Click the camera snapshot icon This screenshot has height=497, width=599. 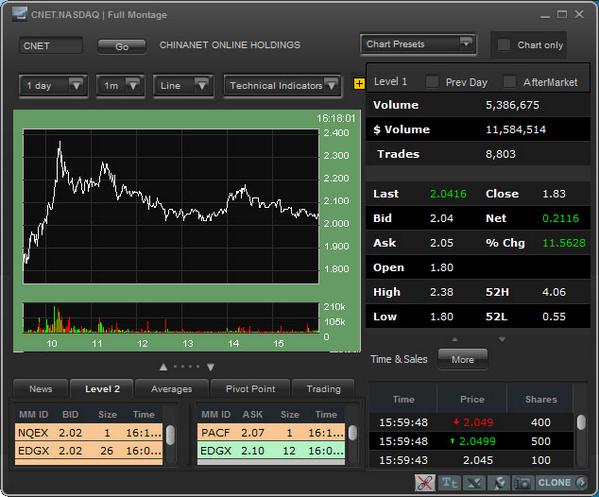click(523, 483)
